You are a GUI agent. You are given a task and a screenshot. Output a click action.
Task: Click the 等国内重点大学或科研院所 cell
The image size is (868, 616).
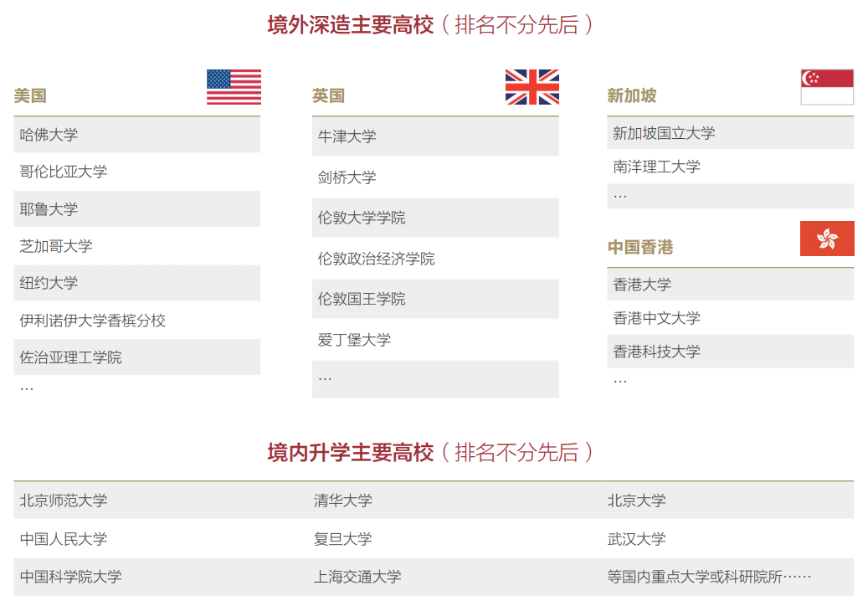point(709,577)
